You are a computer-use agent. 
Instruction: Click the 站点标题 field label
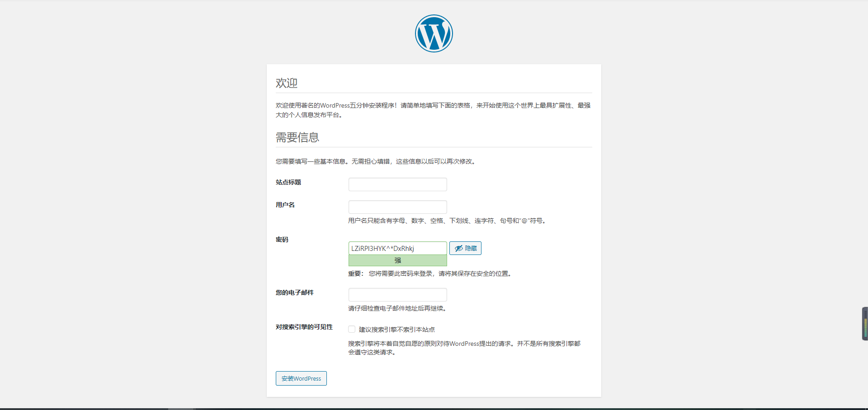click(x=288, y=182)
